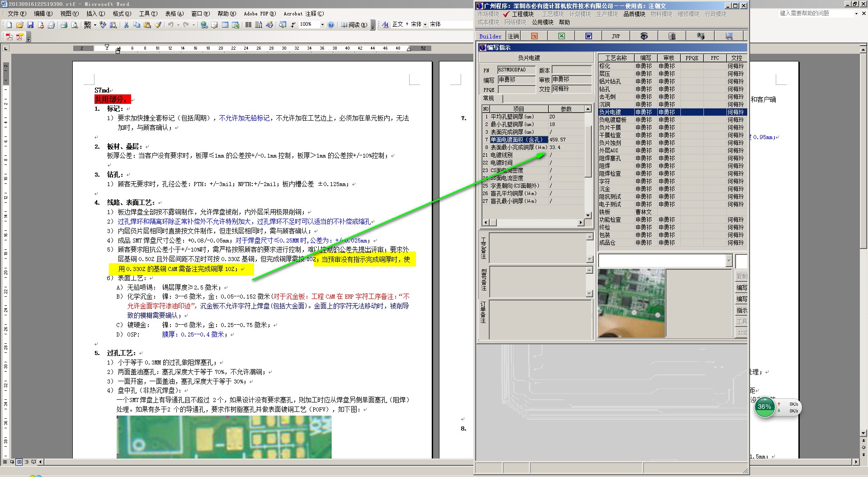Click the Columns icon in Word toolbar

[248, 24]
